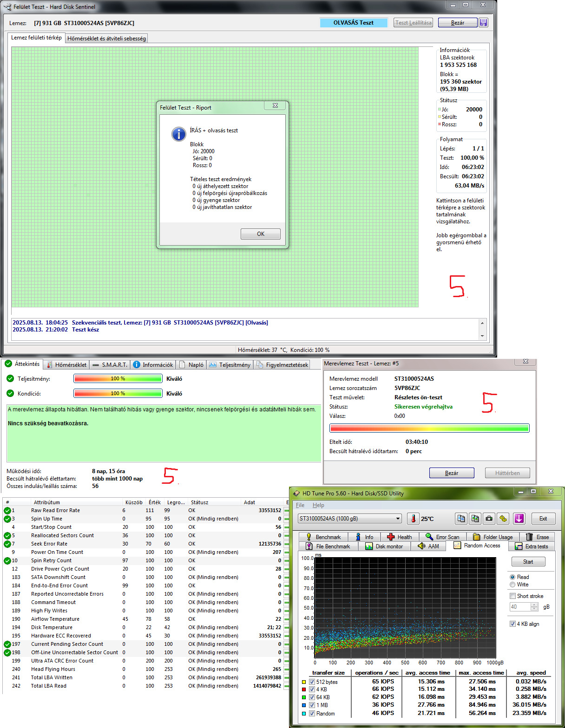Viewport: 565px width, 728px height.
Task: Click HD Tune options wrench icon
Action: (503, 519)
